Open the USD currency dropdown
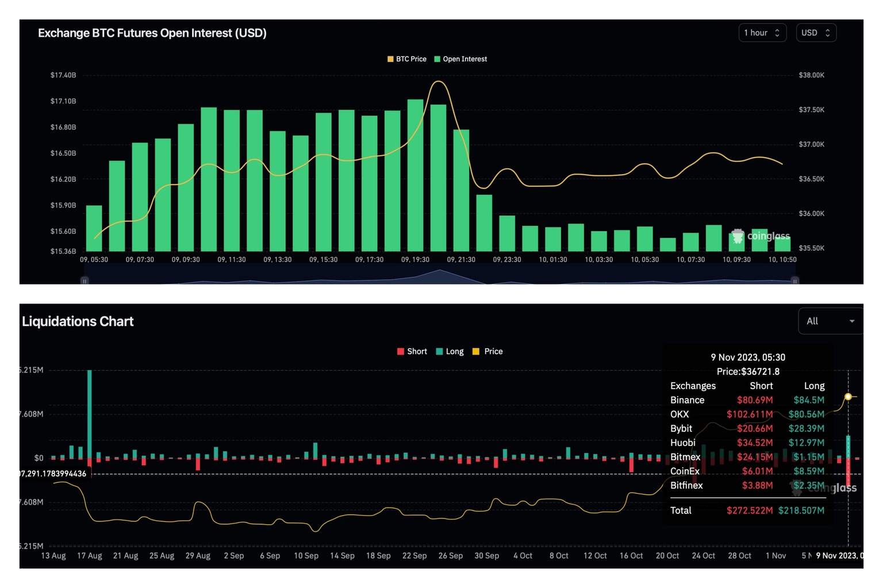 pos(816,33)
